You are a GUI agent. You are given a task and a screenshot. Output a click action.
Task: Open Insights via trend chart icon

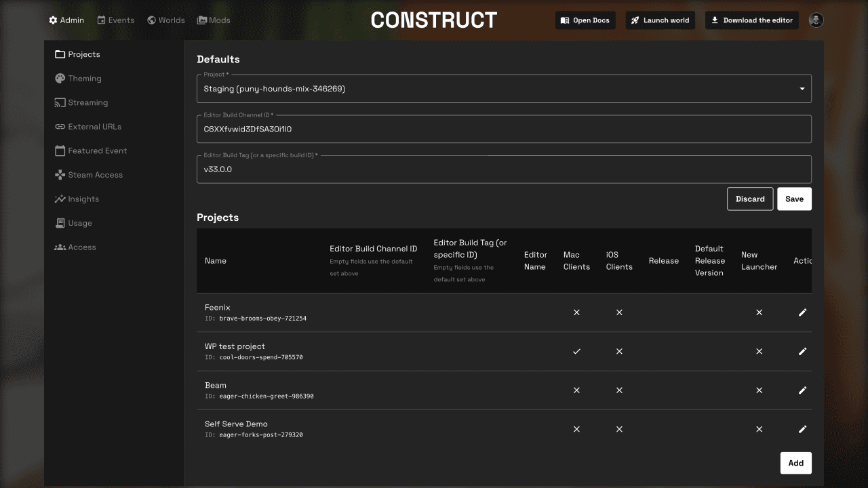(60, 199)
